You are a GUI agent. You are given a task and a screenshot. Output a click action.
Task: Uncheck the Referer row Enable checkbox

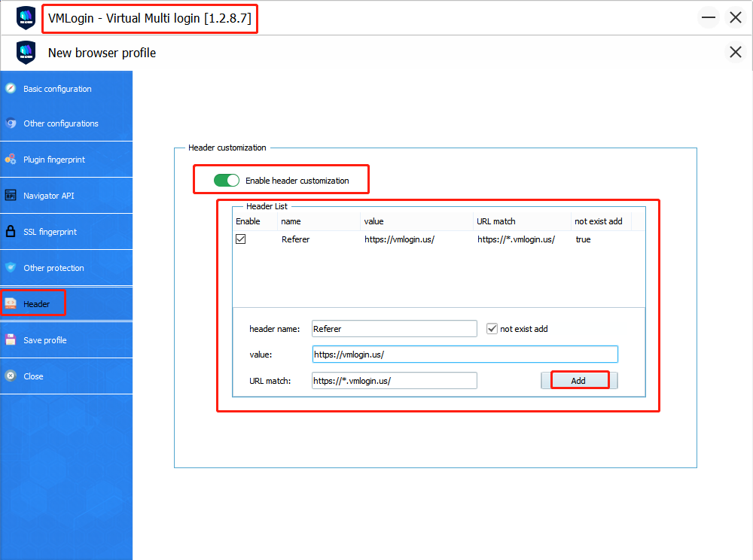(x=241, y=239)
